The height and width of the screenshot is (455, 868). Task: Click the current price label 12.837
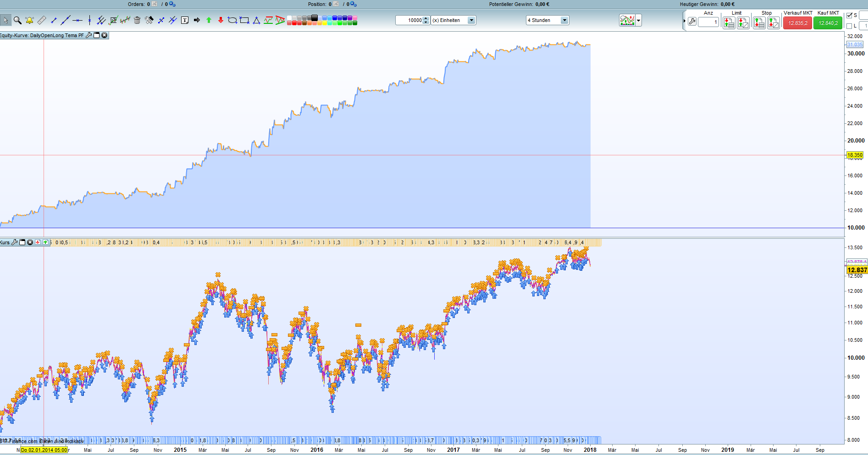[x=857, y=270]
